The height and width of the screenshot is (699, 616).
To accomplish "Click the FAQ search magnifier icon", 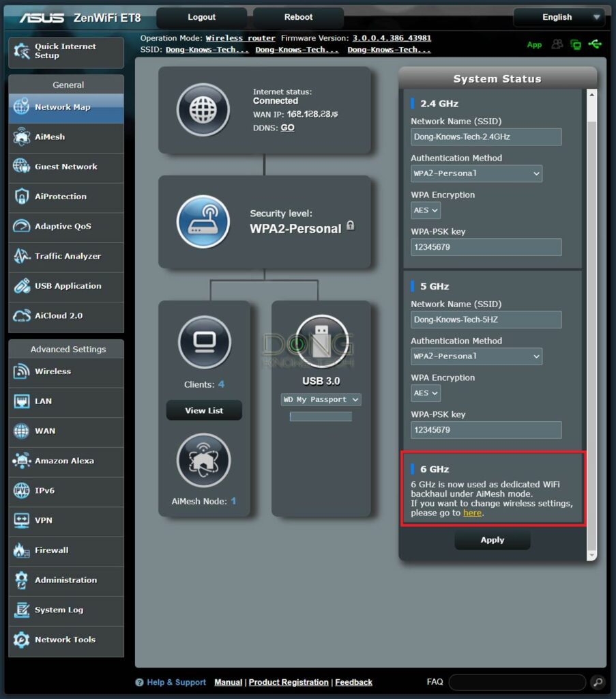I will 598,682.
